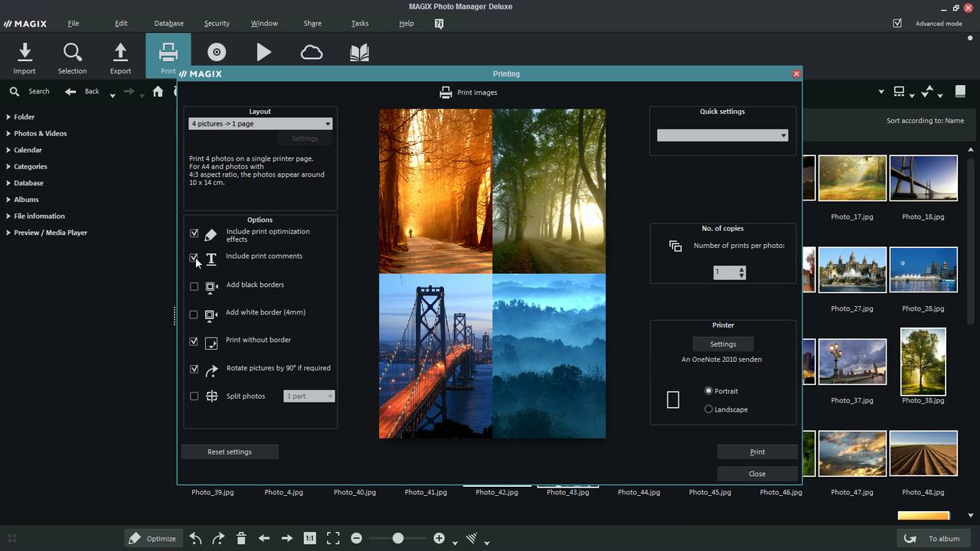The height and width of the screenshot is (551, 980).
Task: Open the Quick settings dropdown
Action: click(721, 135)
